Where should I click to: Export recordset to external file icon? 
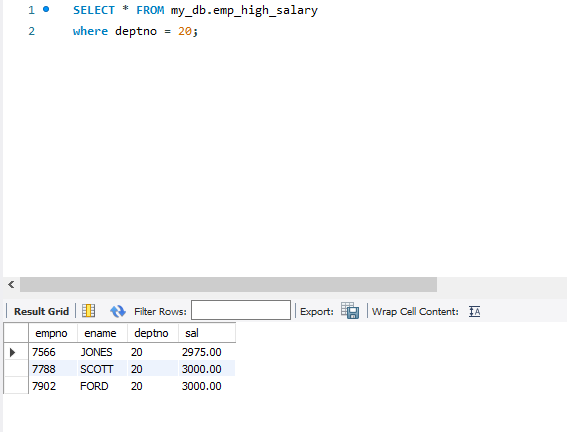350,311
